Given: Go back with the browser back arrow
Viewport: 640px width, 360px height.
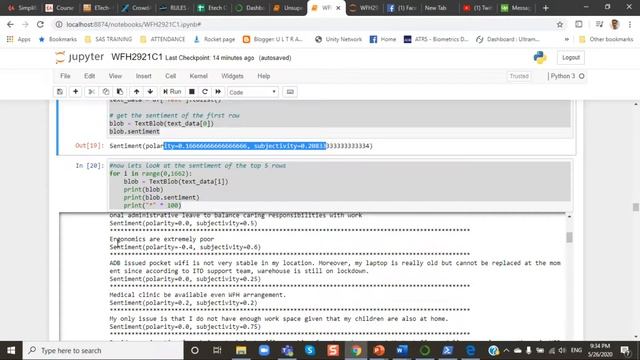Looking at the screenshot, I should (10, 24).
